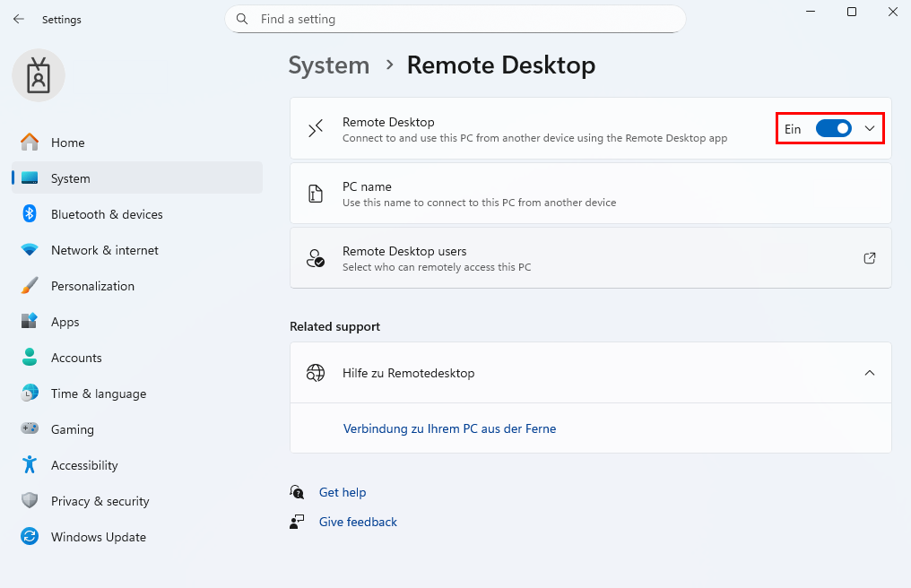Open external link icon for Remote Desktop users
911x588 pixels.
coord(869,258)
